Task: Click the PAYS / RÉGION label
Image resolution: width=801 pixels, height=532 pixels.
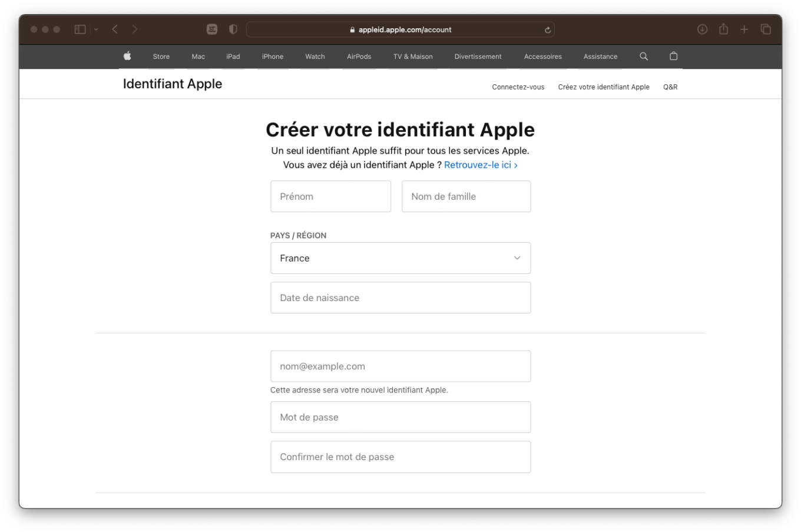Action: tap(298, 235)
